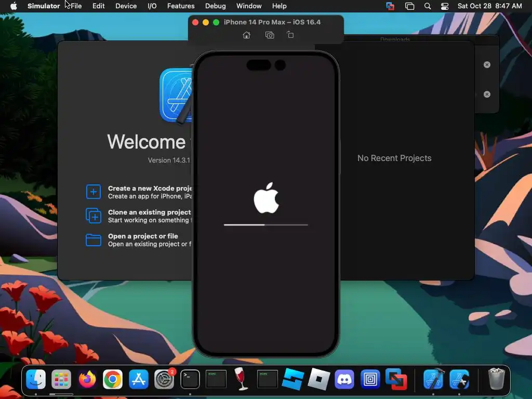Click the No Recent Projects text

[x=394, y=158]
